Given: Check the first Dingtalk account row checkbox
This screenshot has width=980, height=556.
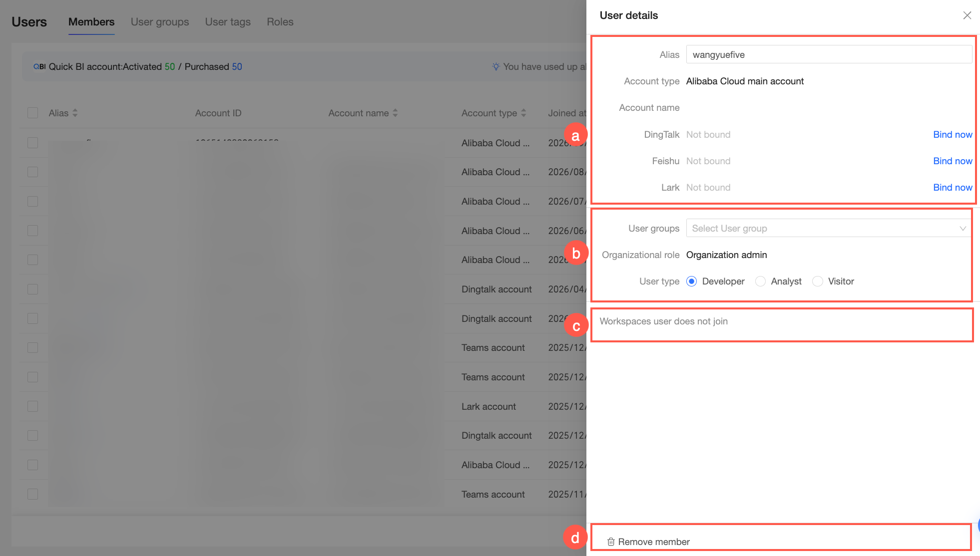Looking at the screenshot, I should click(33, 289).
